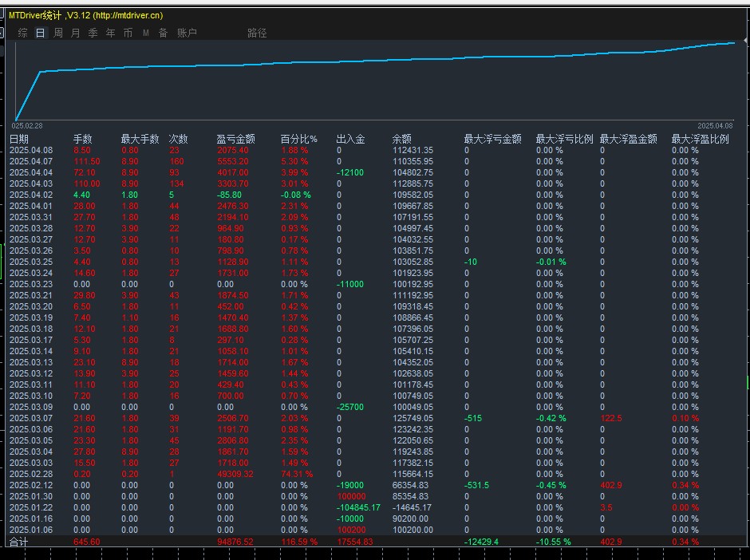The width and height of the screenshot is (750, 560).
Task: Click the -0.01 % floating loss ratio
Action: (551, 262)
